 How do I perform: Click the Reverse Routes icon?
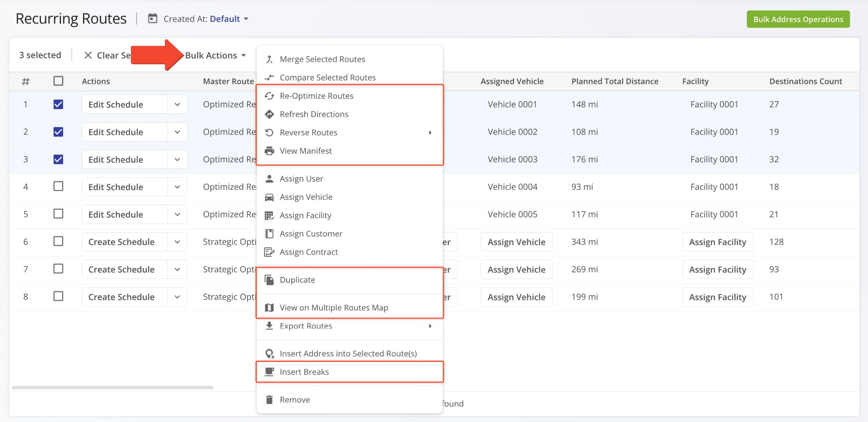click(269, 133)
